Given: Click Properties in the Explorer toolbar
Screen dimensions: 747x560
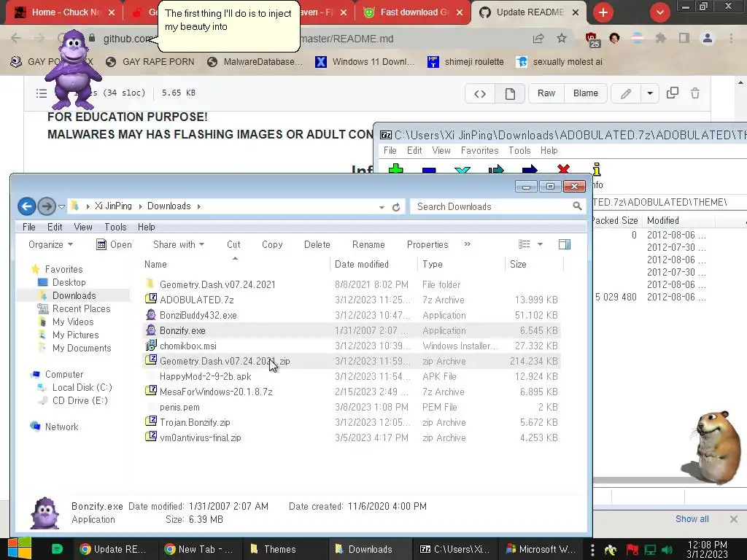Looking at the screenshot, I should [x=427, y=245].
